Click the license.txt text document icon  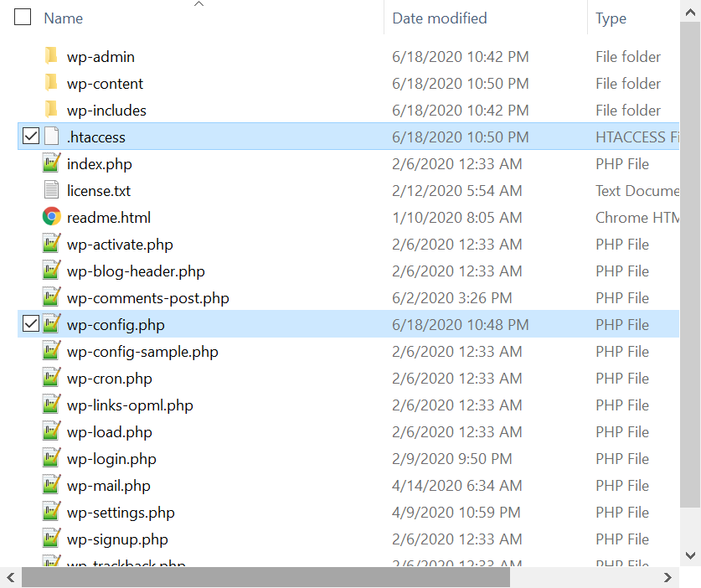51,190
